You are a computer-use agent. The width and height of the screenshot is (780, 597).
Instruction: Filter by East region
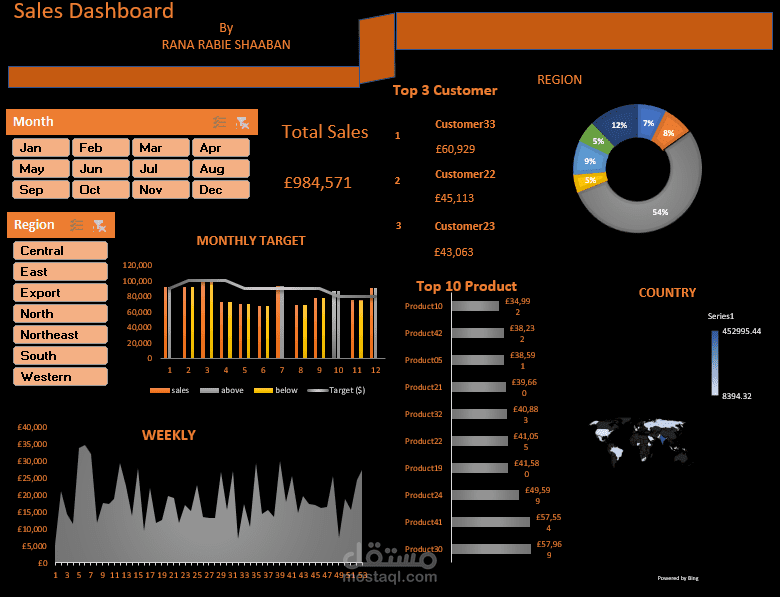[61, 272]
